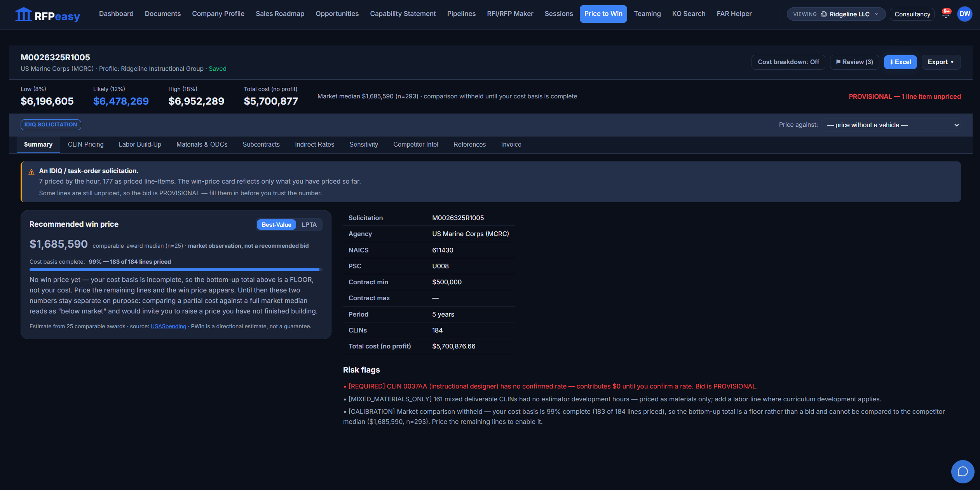Open FAR Helper page
Image resolution: width=980 pixels, height=490 pixels.
(734, 14)
